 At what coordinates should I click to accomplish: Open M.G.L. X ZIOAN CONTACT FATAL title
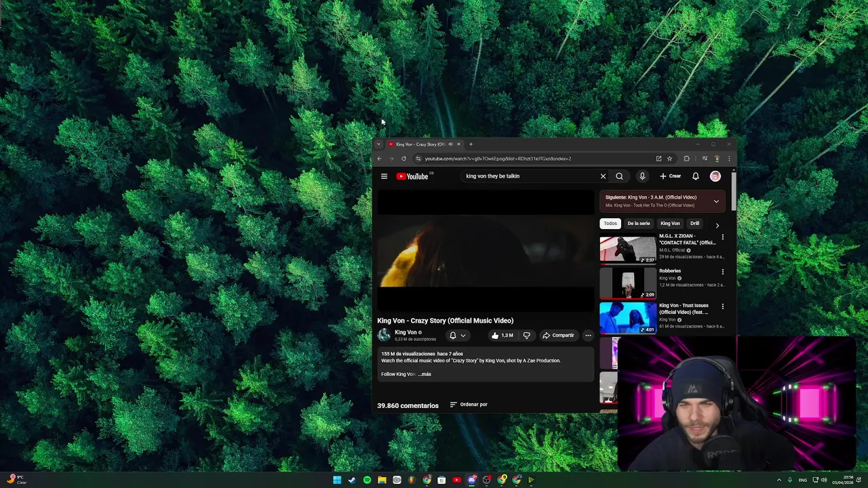tap(687, 239)
